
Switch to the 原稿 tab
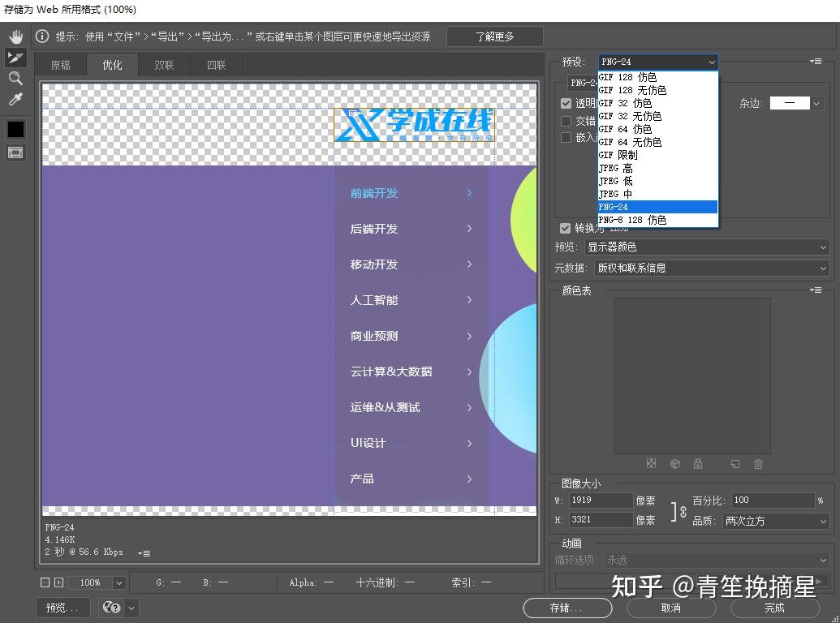point(61,64)
